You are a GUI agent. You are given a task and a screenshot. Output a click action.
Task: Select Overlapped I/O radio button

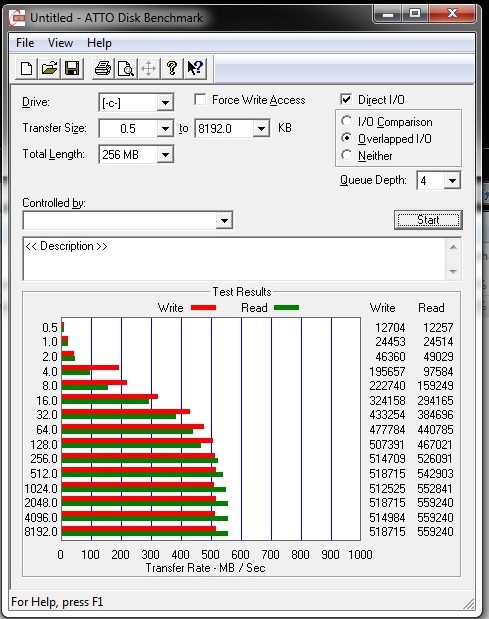coord(346,138)
